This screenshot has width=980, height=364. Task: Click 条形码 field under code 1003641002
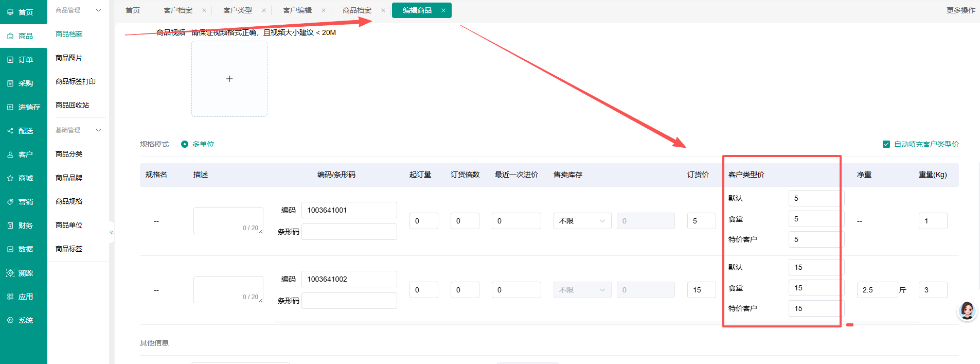click(x=349, y=301)
